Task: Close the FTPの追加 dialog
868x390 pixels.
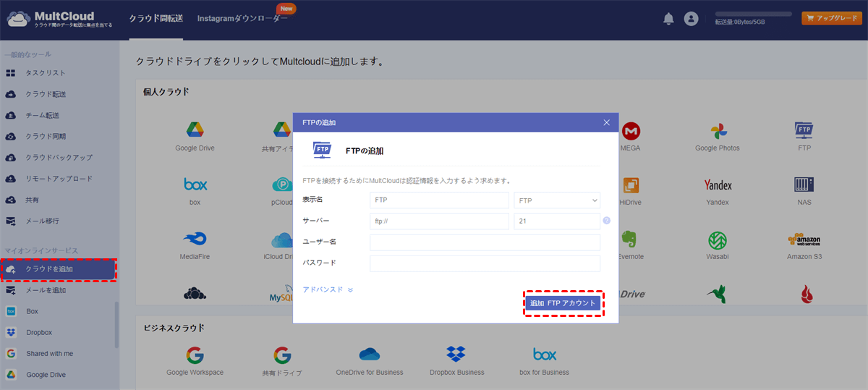Action: pyautogui.click(x=607, y=123)
